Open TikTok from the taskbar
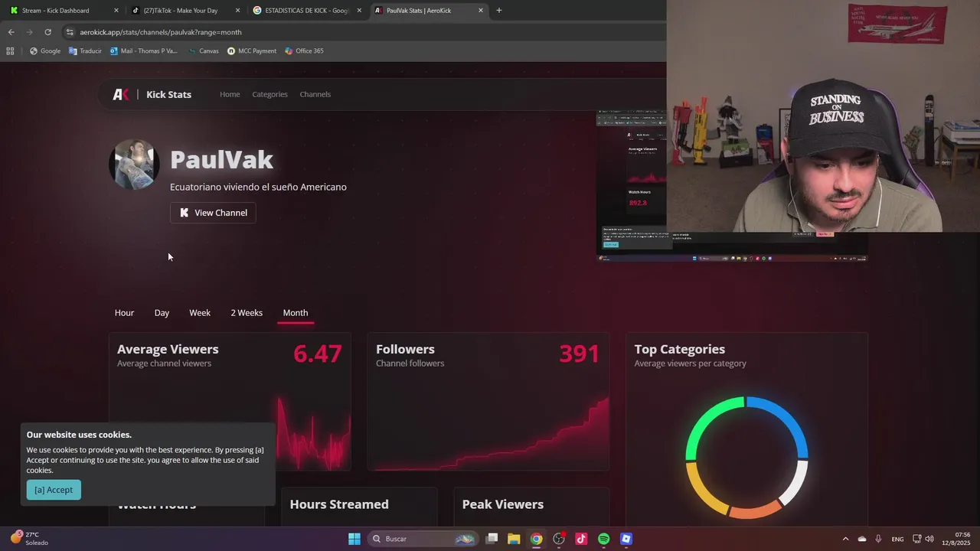980x551 pixels. coord(581,539)
